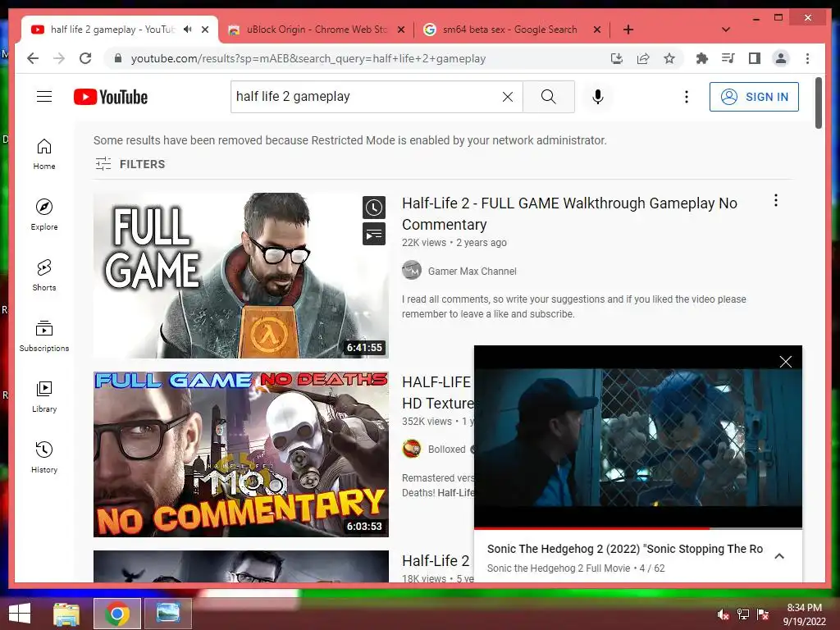Viewport: 840px width, 630px height.
Task: Open the picture app on the taskbar
Action: pyautogui.click(x=167, y=614)
